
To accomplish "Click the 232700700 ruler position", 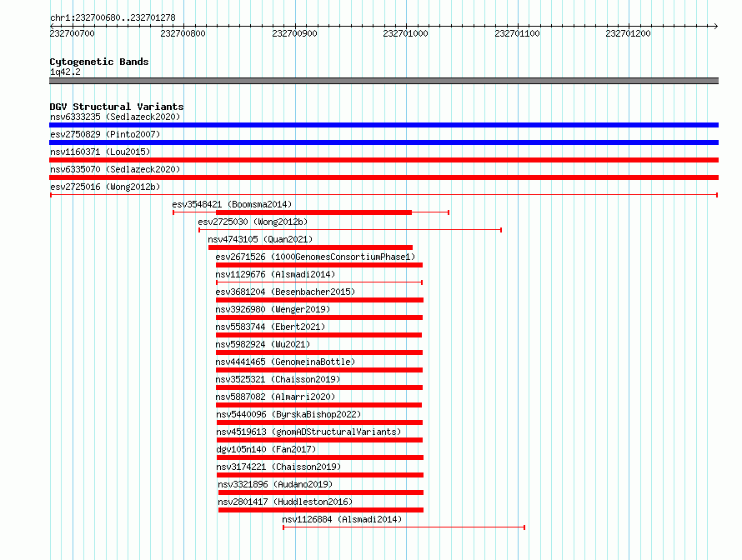I will pyautogui.click(x=72, y=33).
